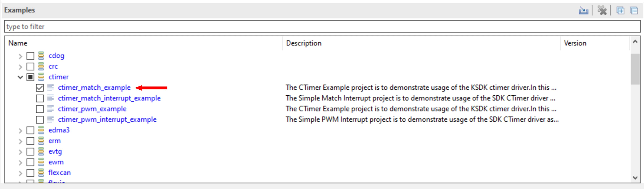Click the ctimer_pwm_example document icon

50,109
